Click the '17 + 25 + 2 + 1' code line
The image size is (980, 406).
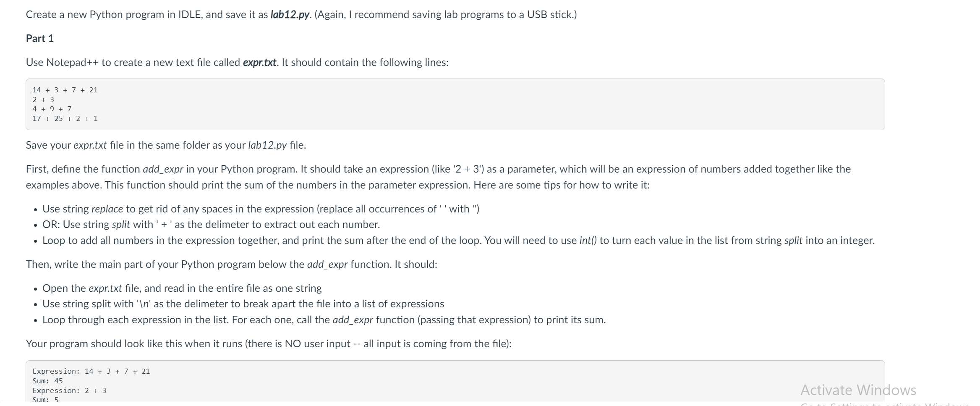(65, 118)
